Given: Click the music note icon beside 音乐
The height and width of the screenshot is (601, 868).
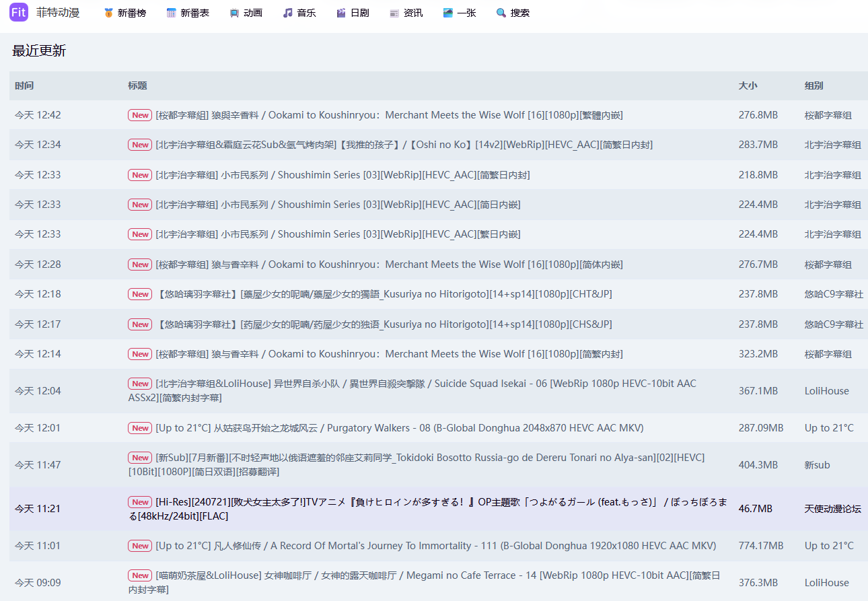Looking at the screenshot, I should tap(288, 13).
